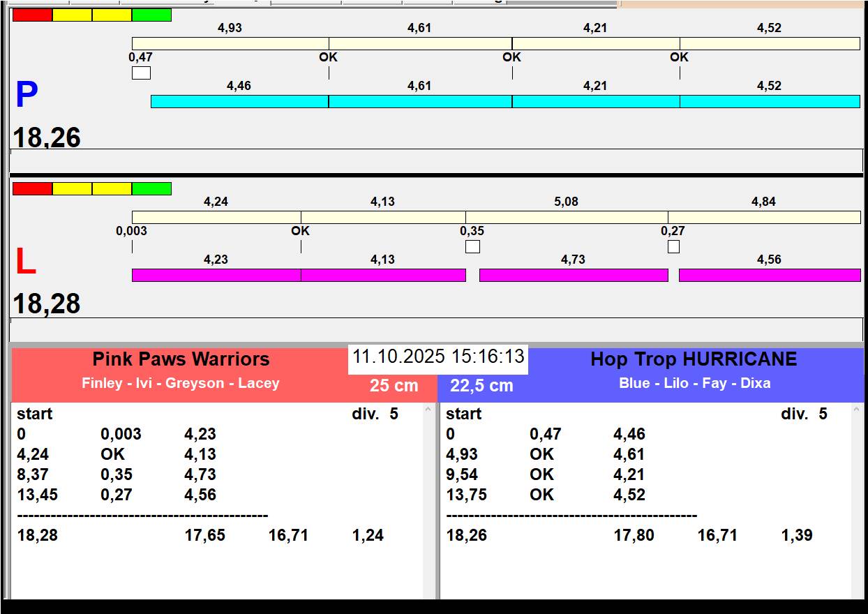Image resolution: width=868 pixels, height=614 pixels.
Task: Select the magenta bar segment under 4,73
Action: coord(574,275)
